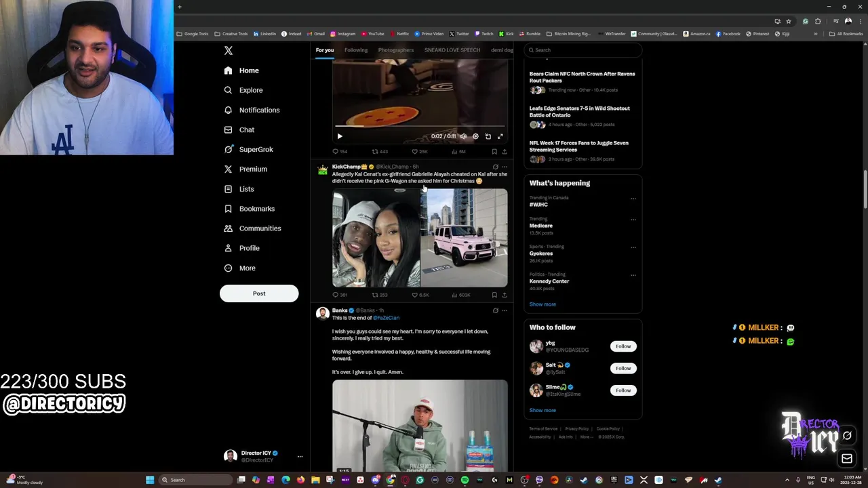868x488 pixels.
Task: Repost the KickChamp post (253)
Action: click(x=380, y=295)
